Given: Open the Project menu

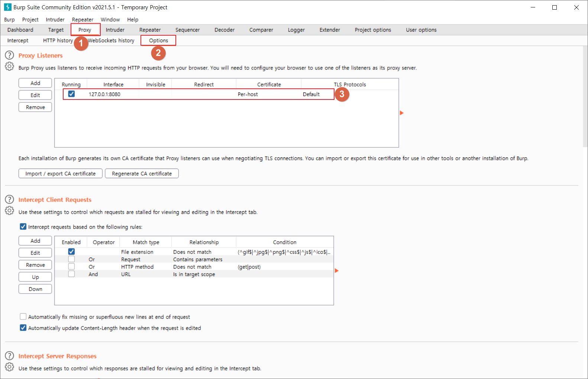Looking at the screenshot, I should pos(30,20).
